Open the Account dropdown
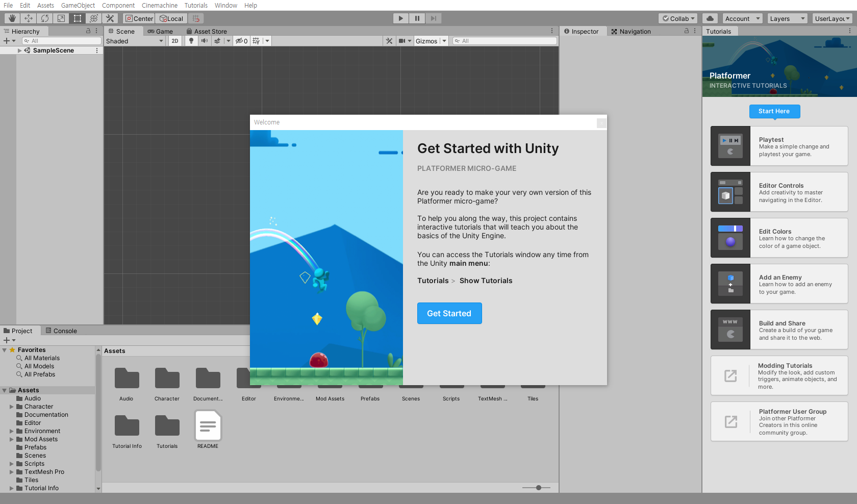 point(742,18)
